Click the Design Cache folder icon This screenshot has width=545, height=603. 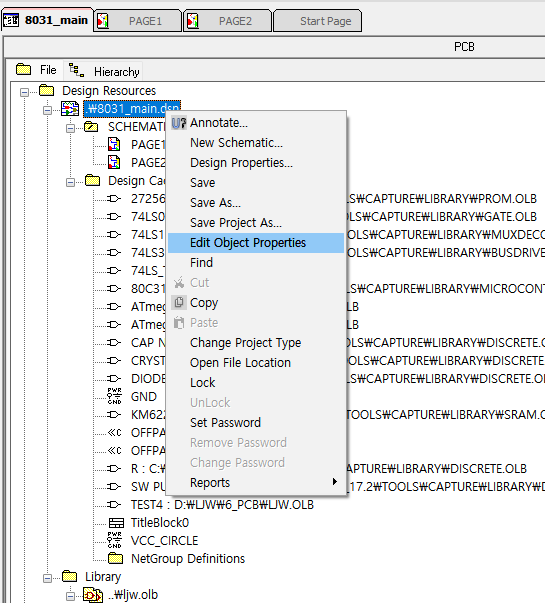coord(92,180)
